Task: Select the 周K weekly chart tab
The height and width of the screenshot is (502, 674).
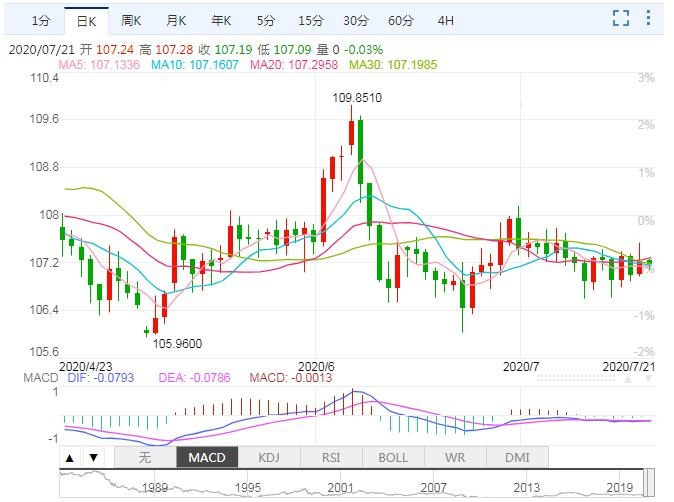Action: tap(131, 20)
